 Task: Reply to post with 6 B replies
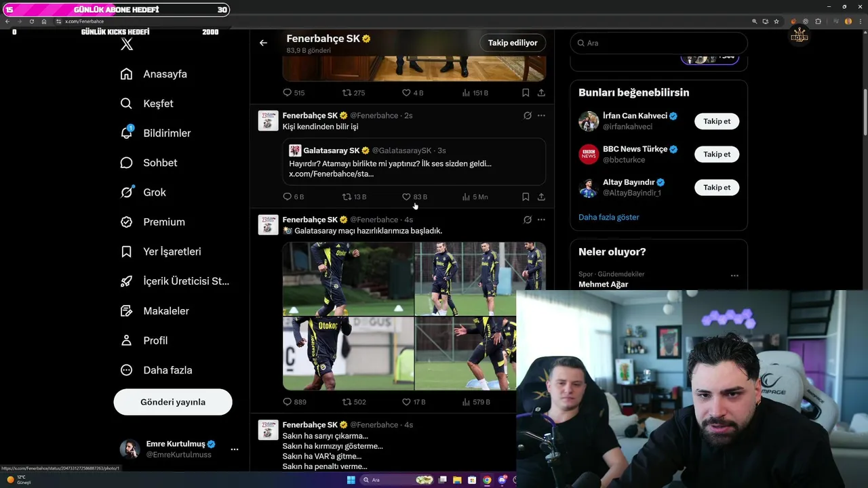(x=287, y=197)
